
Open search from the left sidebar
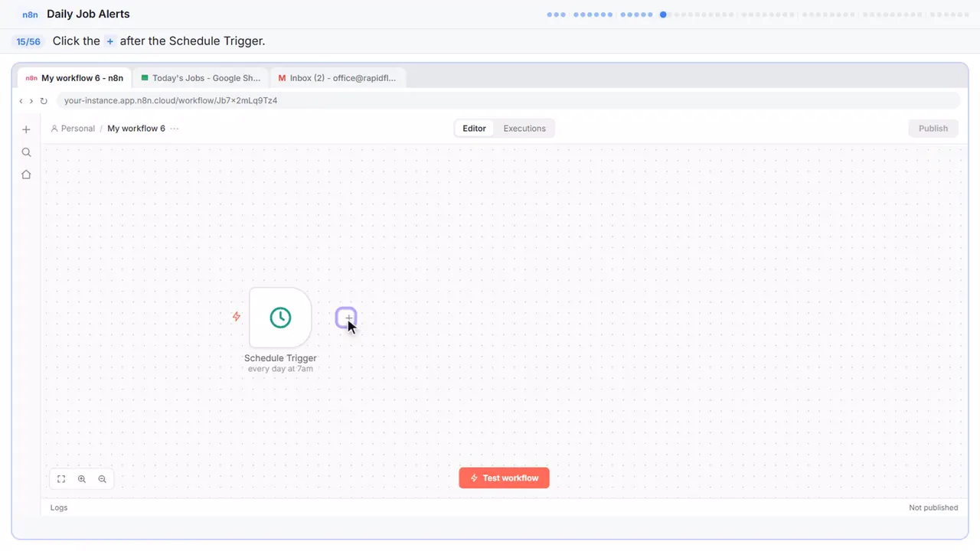[26, 152]
